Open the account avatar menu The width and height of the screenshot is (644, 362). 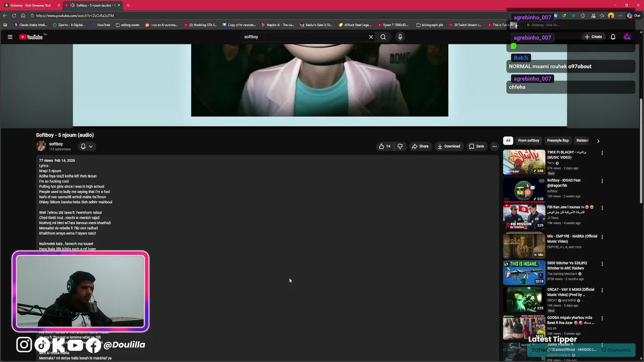pyautogui.click(x=627, y=37)
